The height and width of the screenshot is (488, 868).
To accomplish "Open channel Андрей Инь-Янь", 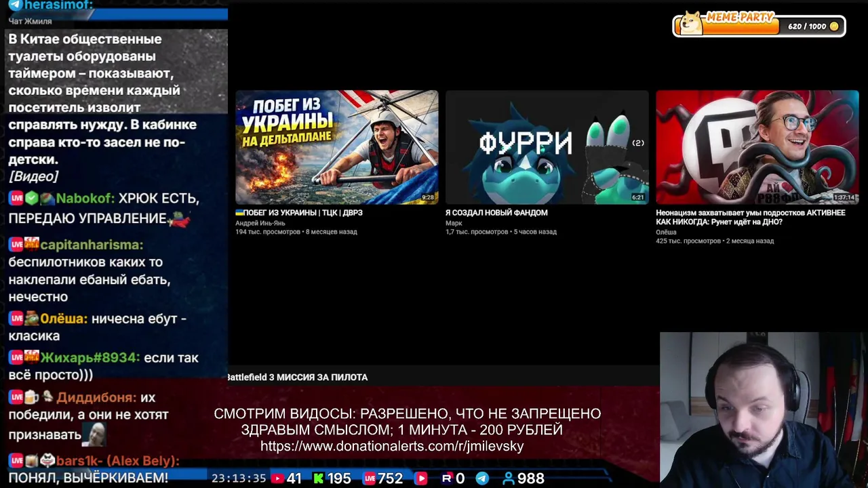I will tap(260, 223).
